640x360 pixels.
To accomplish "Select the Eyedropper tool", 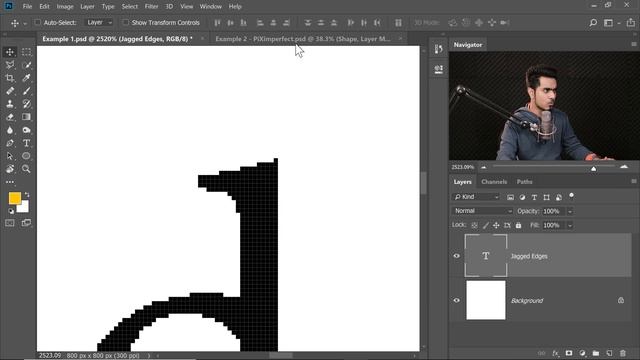I will click(x=26, y=78).
